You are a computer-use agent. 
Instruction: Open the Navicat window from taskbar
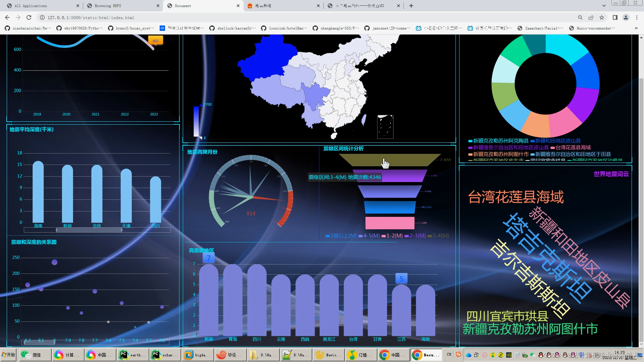328,355
